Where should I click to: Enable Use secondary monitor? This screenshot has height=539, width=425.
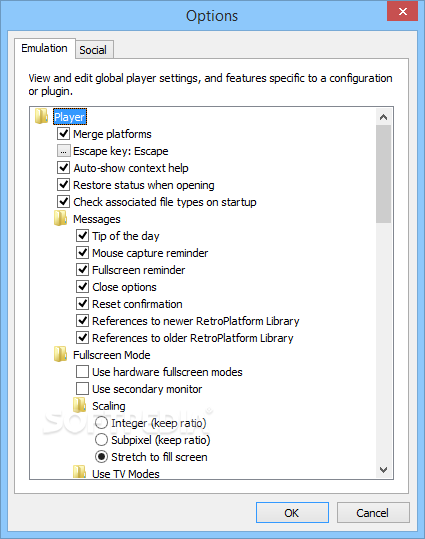[83, 388]
